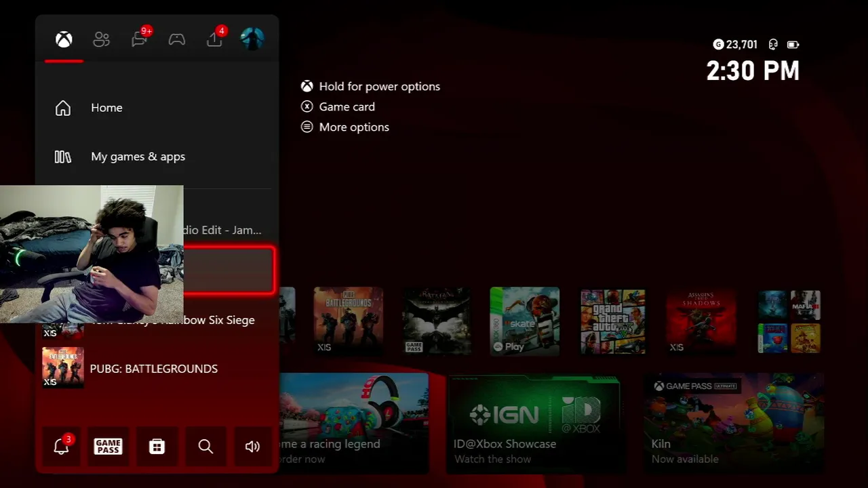Click Kiln Now available text
Screen dimensions: 868x488
(685, 460)
